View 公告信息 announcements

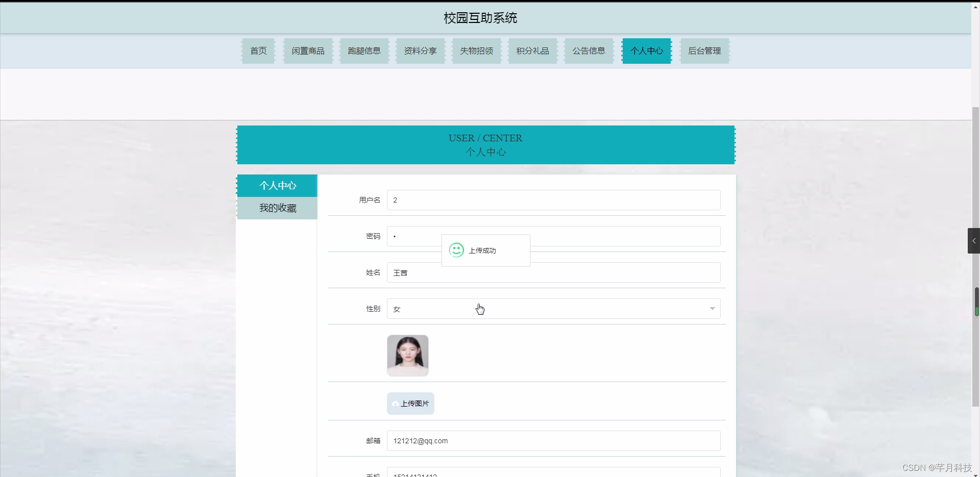click(x=588, y=51)
